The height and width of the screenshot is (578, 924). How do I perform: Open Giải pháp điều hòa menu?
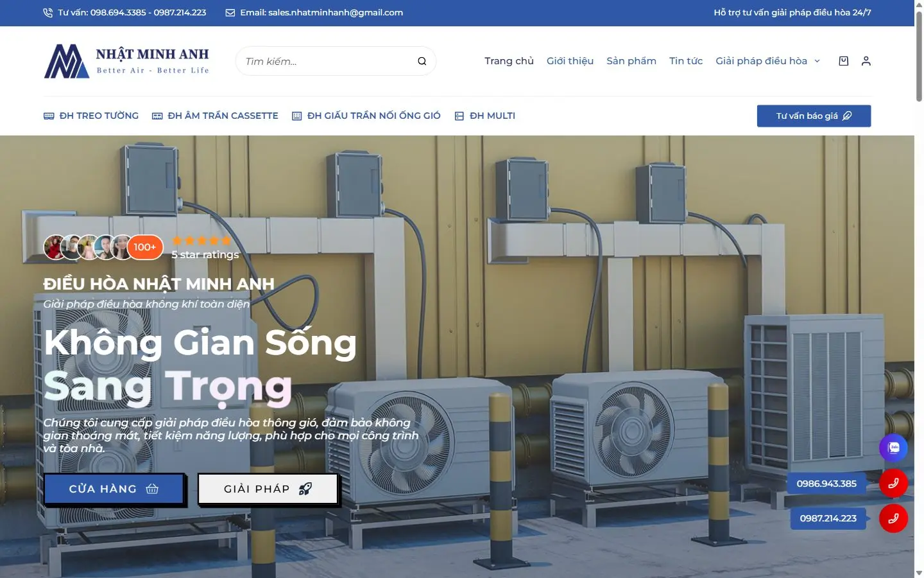point(761,61)
